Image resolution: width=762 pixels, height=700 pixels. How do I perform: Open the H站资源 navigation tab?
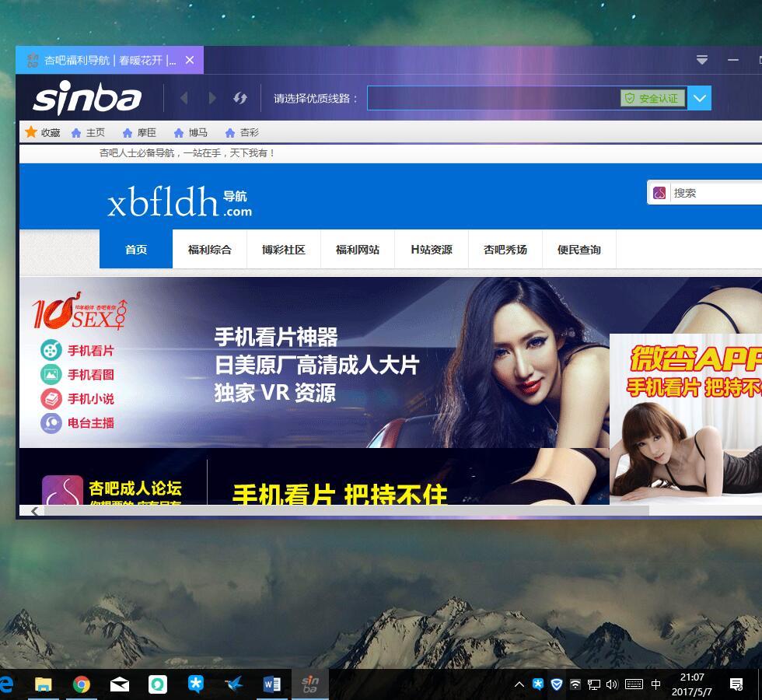[x=431, y=249]
